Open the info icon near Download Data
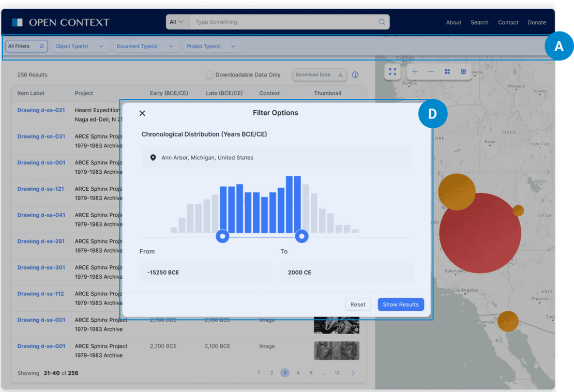This screenshot has height=392, width=574. coord(355,74)
